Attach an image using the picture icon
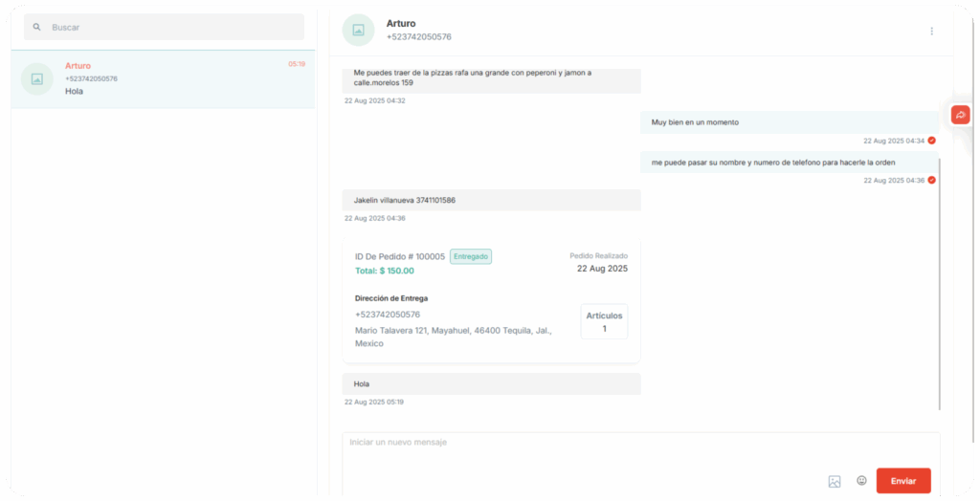The image size is (980, 501). point(834,481)
